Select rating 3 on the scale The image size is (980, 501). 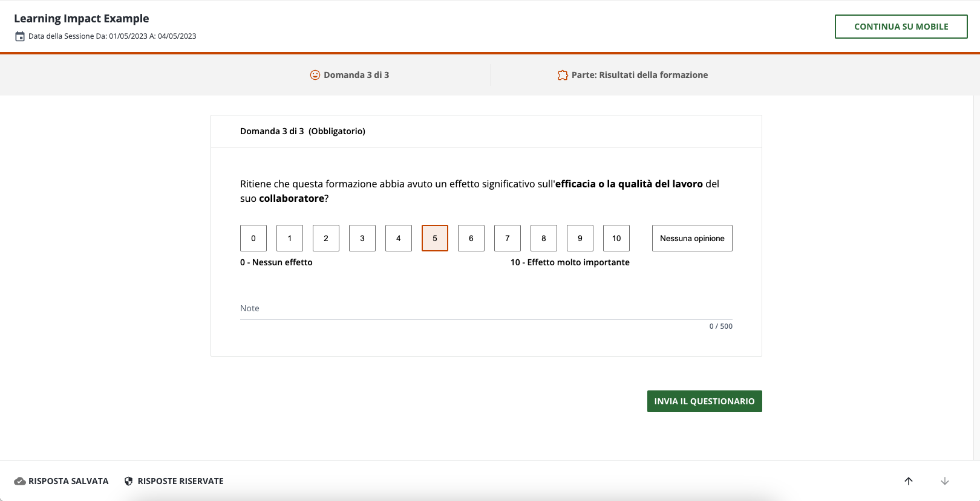(x=362, y=238)
